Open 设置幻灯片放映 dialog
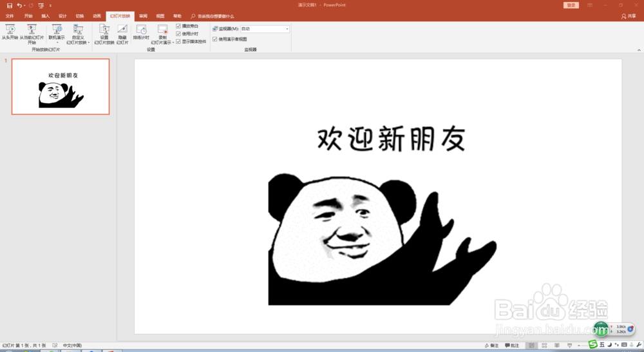This screenshot has width=644, height=352. point(104,34)
